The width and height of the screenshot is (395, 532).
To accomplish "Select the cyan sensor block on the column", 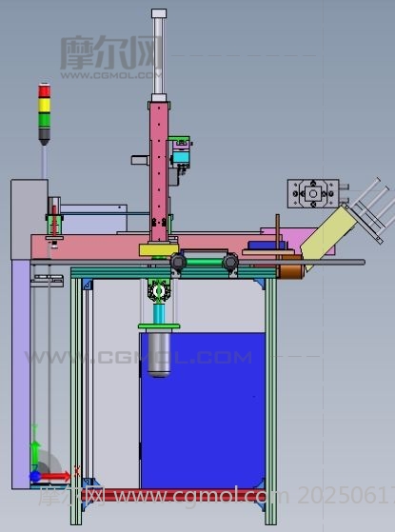I will coord(180,157).
